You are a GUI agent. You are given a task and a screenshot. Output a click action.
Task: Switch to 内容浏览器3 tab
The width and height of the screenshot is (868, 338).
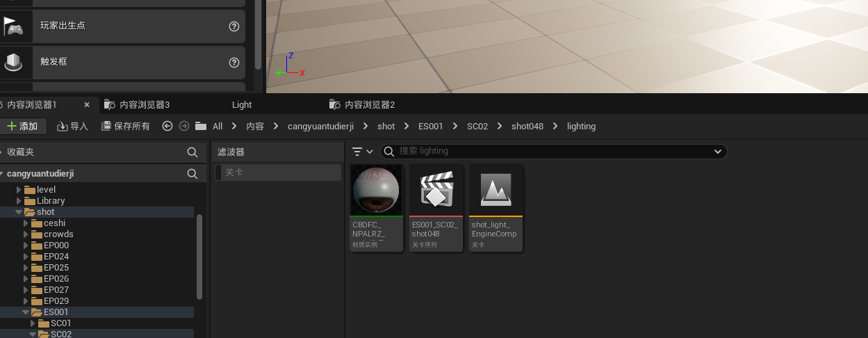click(x=138, y=105)
